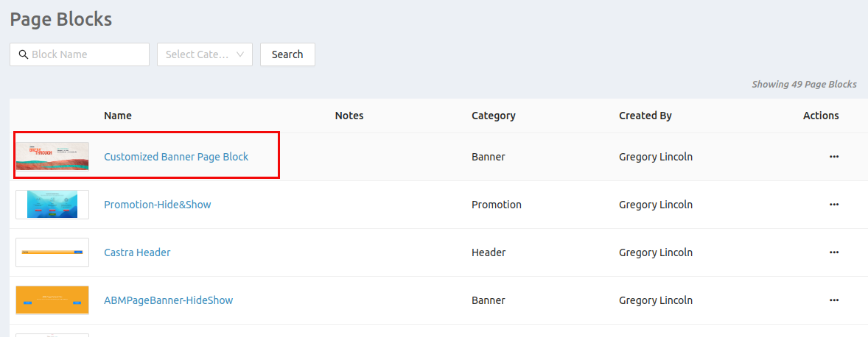Click the Name column header
Image resolution: width=868 pixels, height=343 pixels.
coord(118,116)
